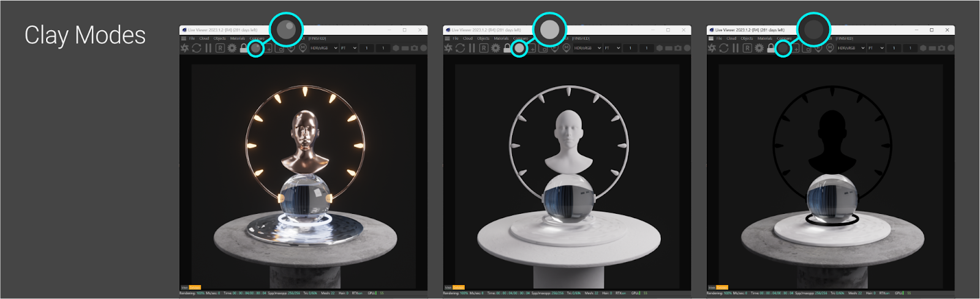This screenshot has width=980, height=299.
Task: Click the lock resolution icon in the right viewer
Action: (771, 48)
